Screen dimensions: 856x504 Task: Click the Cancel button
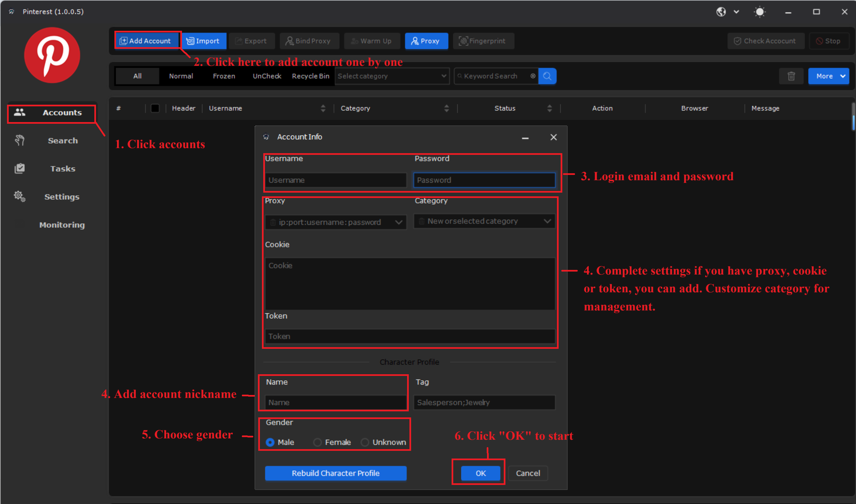pyautogui.click(x=528, y=473)
